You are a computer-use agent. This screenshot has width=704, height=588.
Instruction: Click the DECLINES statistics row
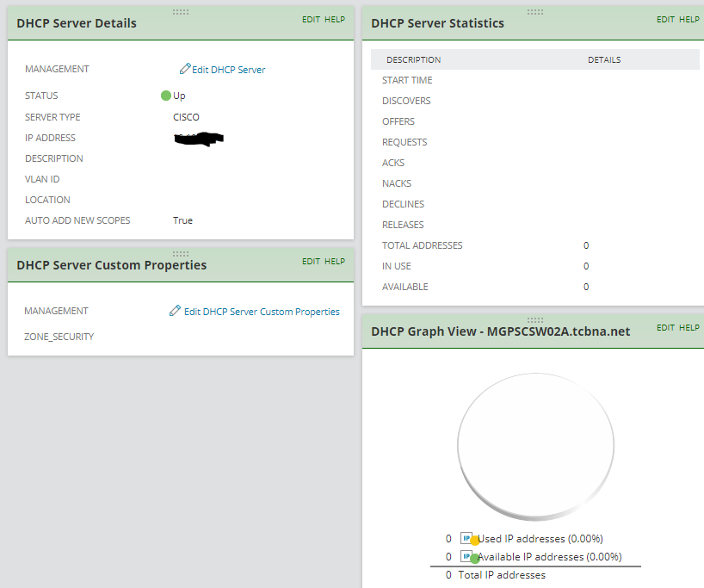click(535, 204)
